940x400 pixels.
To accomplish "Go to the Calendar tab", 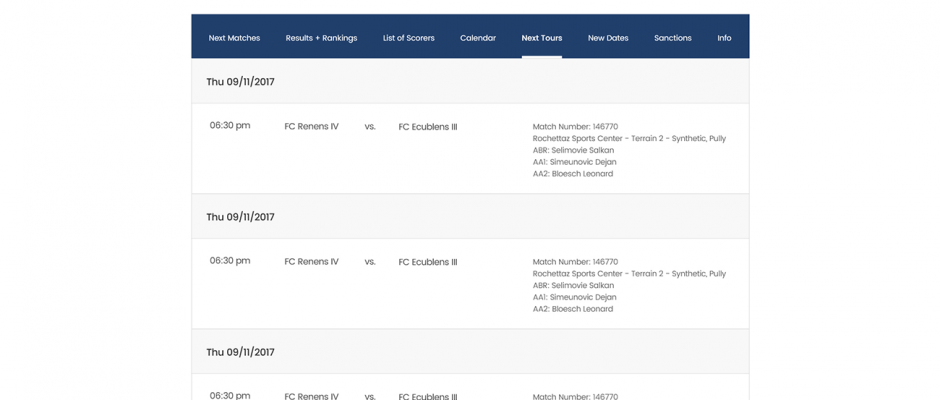I will 478,38.
